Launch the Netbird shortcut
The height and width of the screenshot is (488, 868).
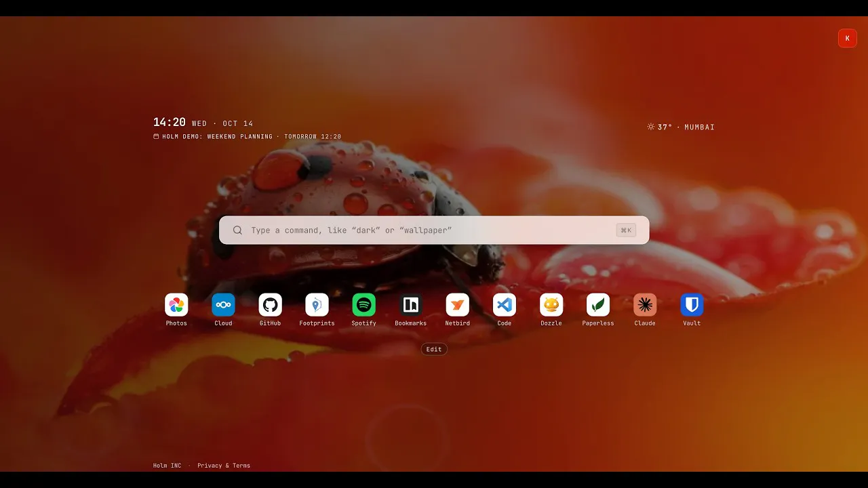(458, 305)
